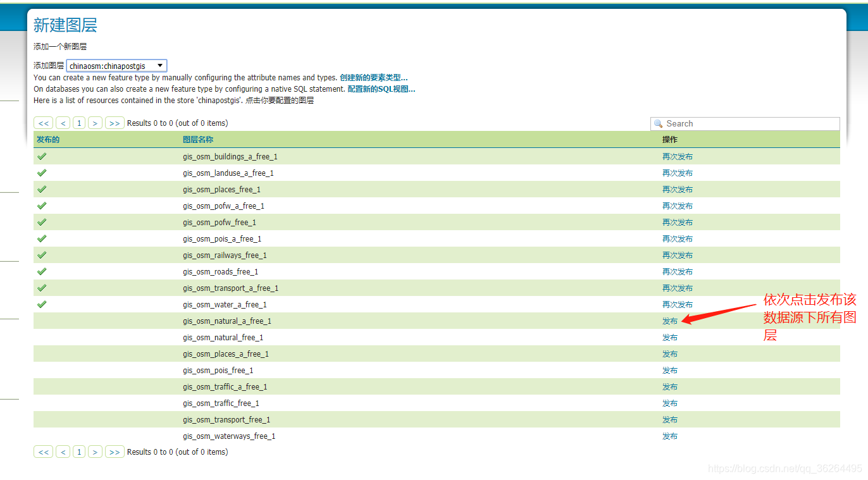Select layer name gis_osm_traffic_free_1

coord(221,403)
